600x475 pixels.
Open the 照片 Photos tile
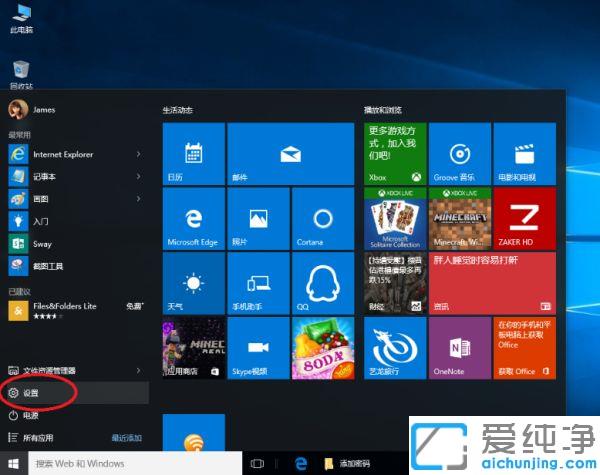point(258,219)
